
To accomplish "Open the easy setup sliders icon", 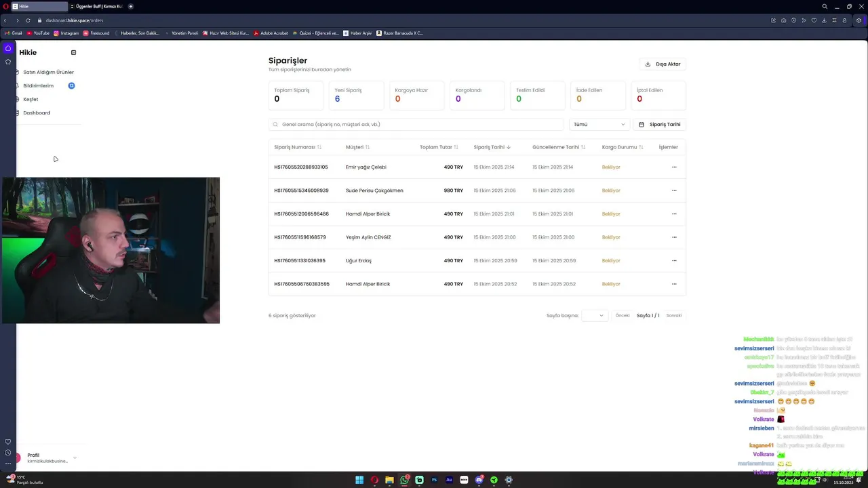I will pyautogui.click(x=834, y=20).
